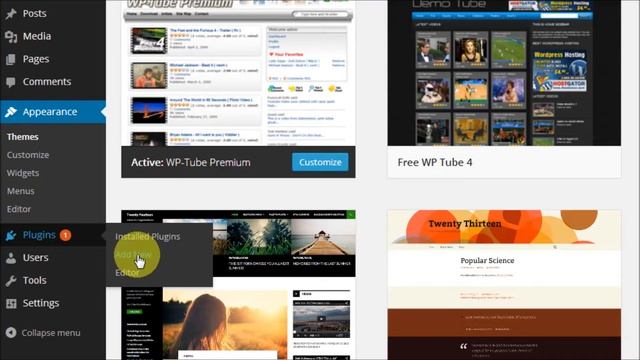Viewport: 640px width, 360px height.
Task: Open Customize under Appearance sidebar
Action: click(x=28, y=155)
